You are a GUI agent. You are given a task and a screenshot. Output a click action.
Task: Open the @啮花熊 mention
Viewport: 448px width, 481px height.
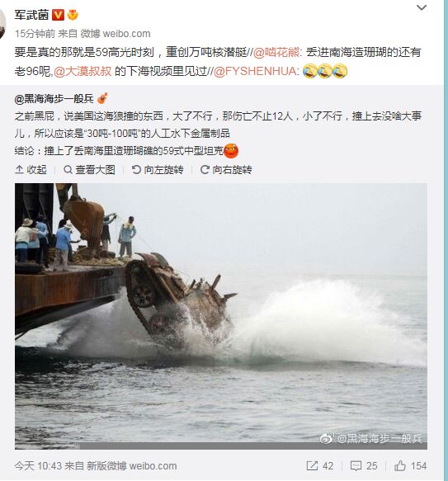(x=276, y=52)
